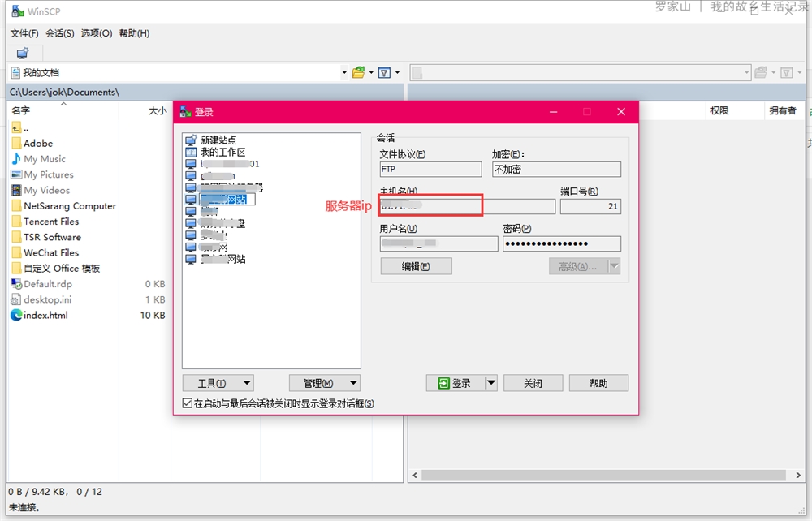Click the 高级 button
Viewport: 812px width, 521px height.
[578, 266]
